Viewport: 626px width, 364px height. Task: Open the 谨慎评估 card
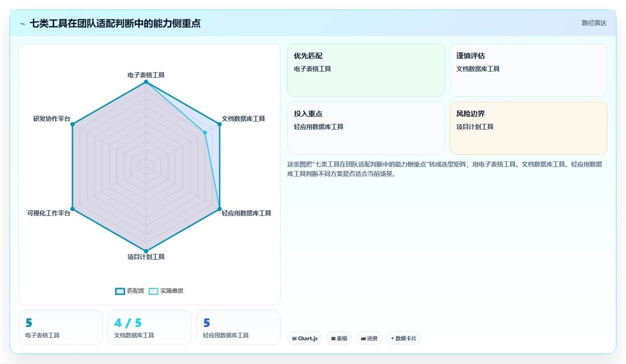pyautogui.click(x=529, y=70)
